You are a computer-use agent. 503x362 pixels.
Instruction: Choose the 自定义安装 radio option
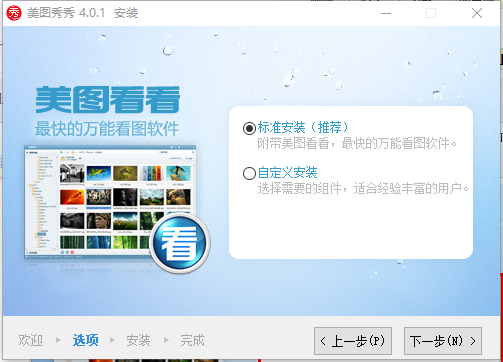coord(249,173)
